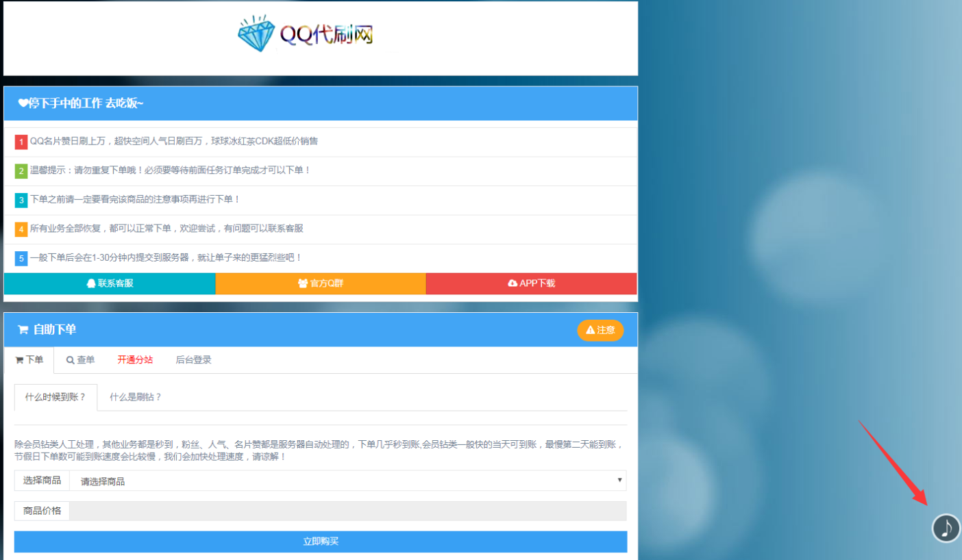
Task: Select 后台登录 navigation item
Action: (x=193, y=359)
